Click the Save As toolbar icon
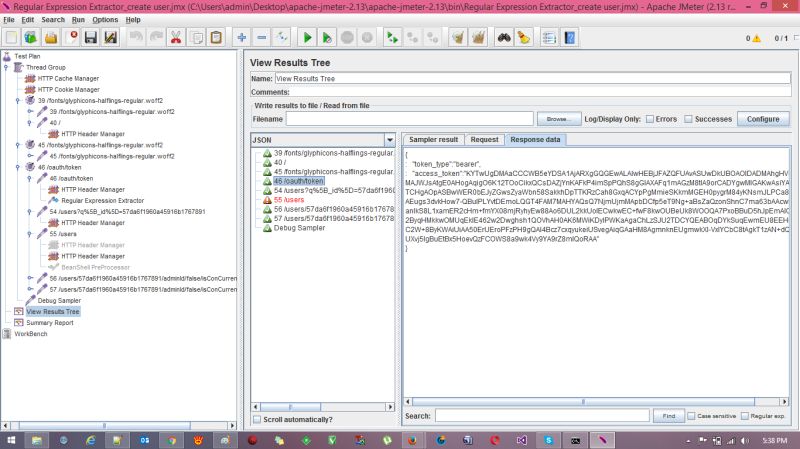 coord(111,37)
